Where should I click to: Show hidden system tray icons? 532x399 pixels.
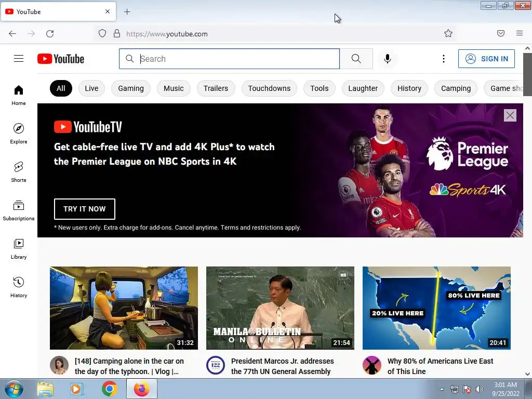coord(442,389)
